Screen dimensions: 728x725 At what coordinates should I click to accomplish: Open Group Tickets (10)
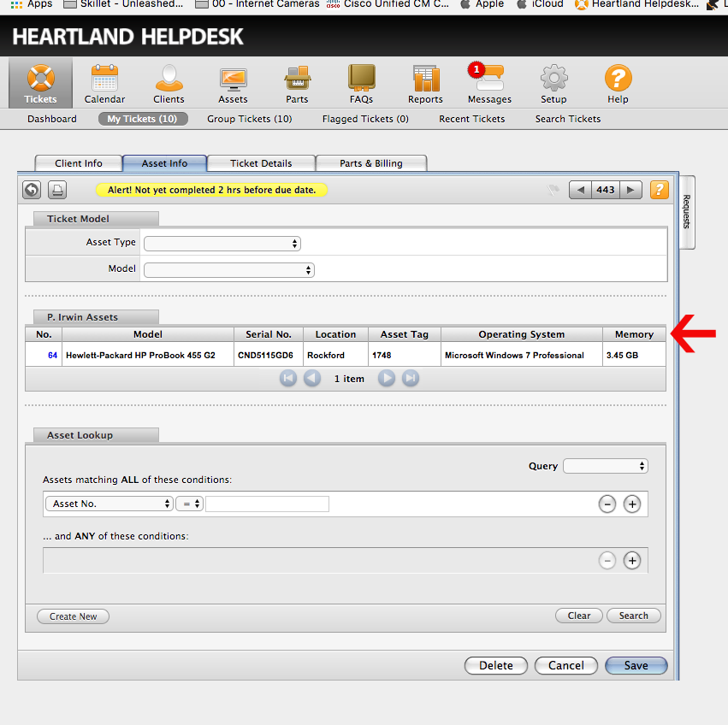249,119
